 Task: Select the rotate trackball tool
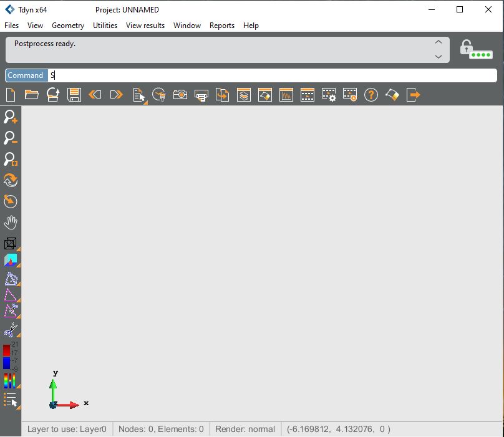[x=11, y=180]
